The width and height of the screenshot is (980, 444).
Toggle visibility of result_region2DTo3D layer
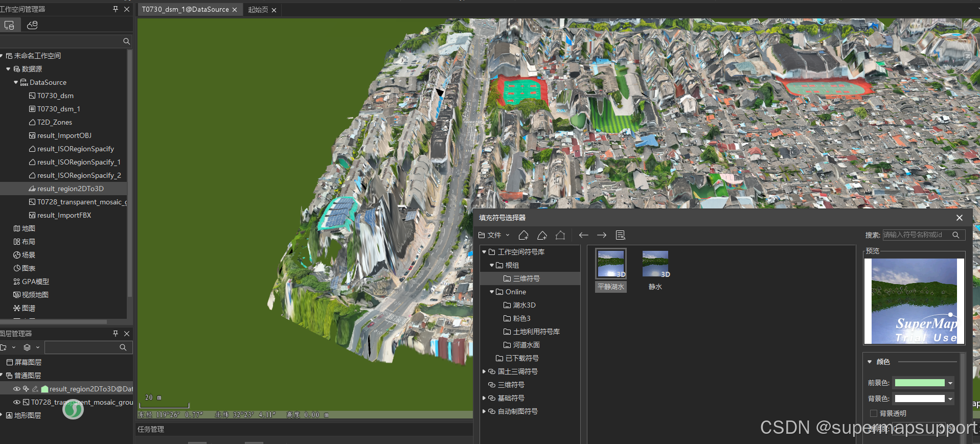pos(17,389)
